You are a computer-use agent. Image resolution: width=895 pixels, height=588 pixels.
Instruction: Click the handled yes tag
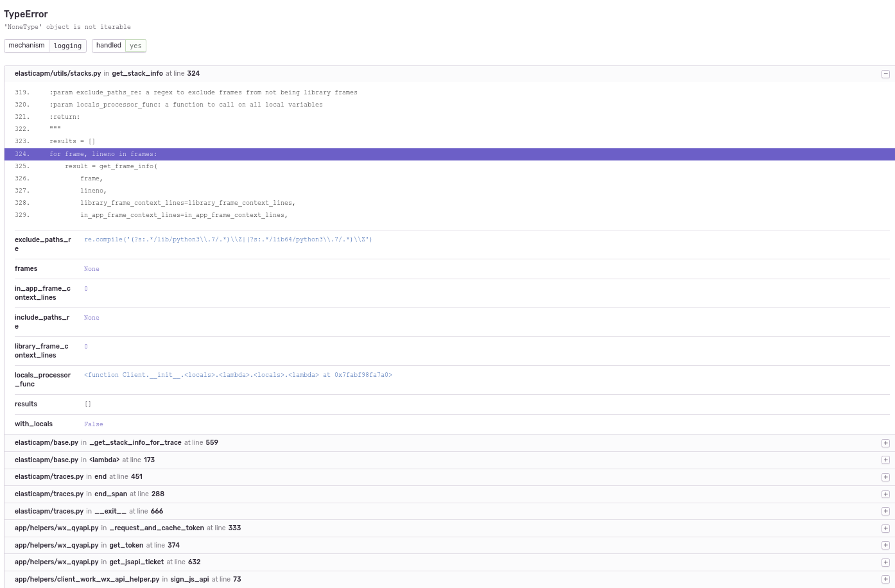119,46
